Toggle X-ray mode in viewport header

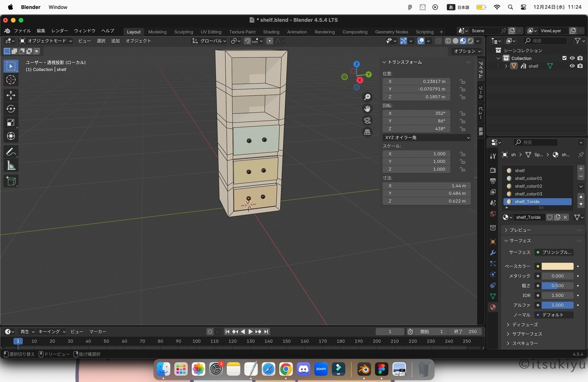click(438, 41)
